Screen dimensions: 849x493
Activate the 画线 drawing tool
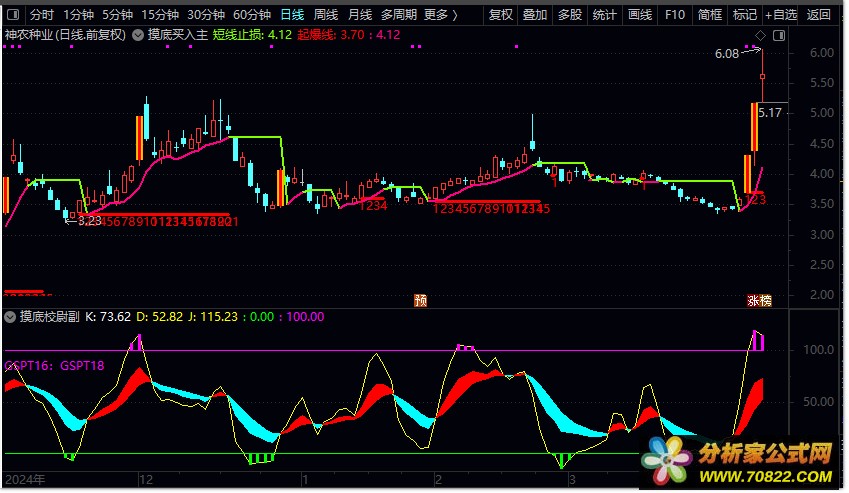pos(639,15)
